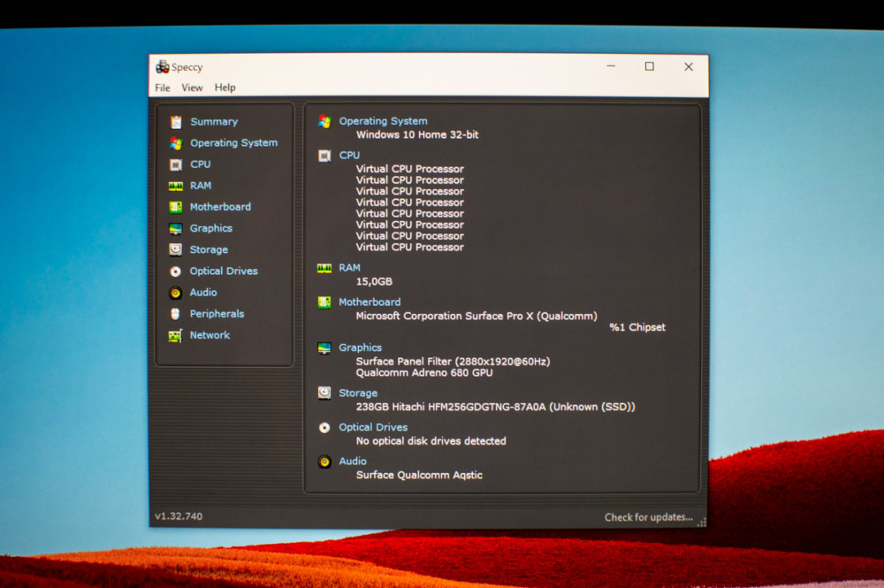Select the Network label in sidebar
884x588 pixels.
[x=210, y=335]
